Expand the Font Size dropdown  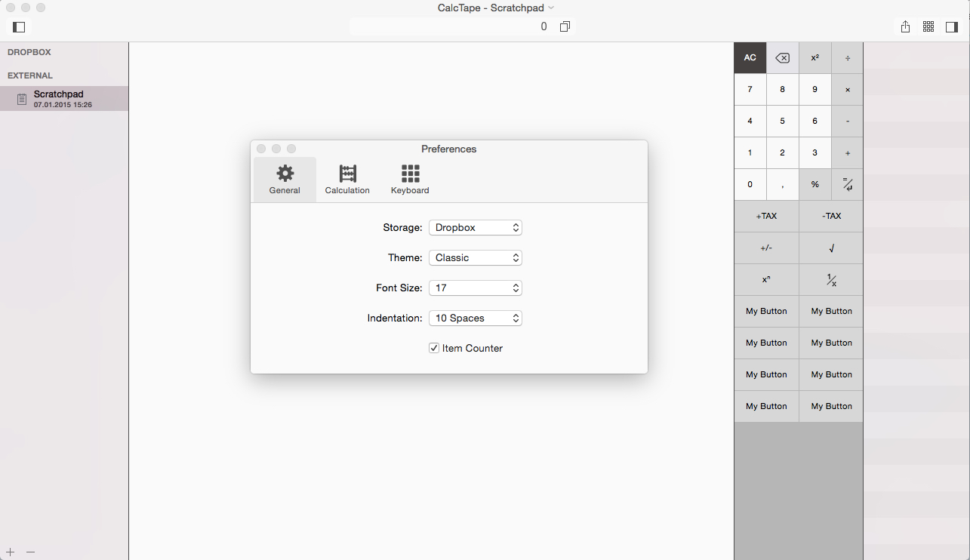point(475,288)
